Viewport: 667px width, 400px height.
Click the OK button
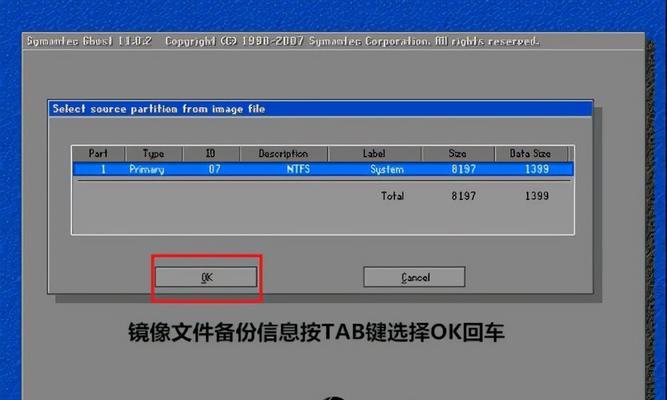pyautogui.click(x=207, y=276)
